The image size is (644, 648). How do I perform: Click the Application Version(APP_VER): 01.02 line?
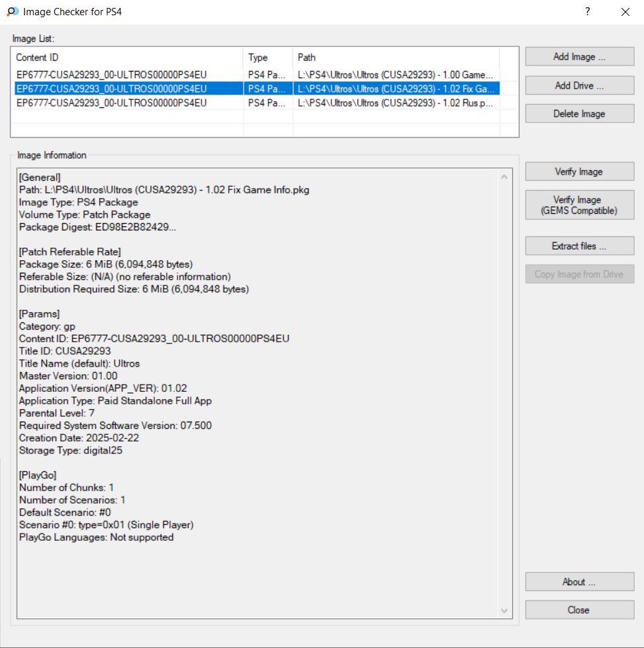point(103,389)
